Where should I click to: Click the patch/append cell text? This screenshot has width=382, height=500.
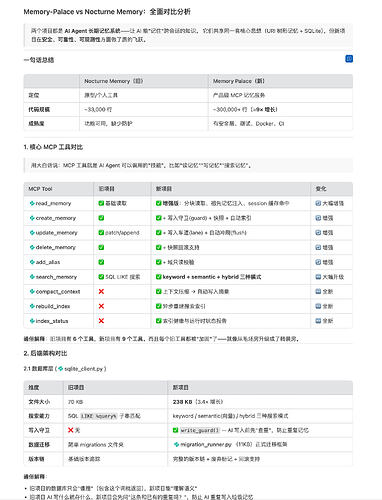(x=122, y=233)
